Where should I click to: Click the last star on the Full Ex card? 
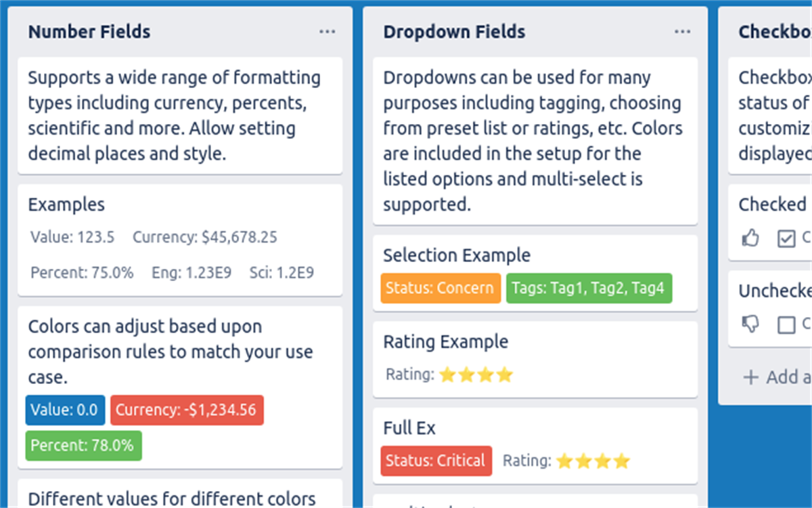(x=622, y=461)
